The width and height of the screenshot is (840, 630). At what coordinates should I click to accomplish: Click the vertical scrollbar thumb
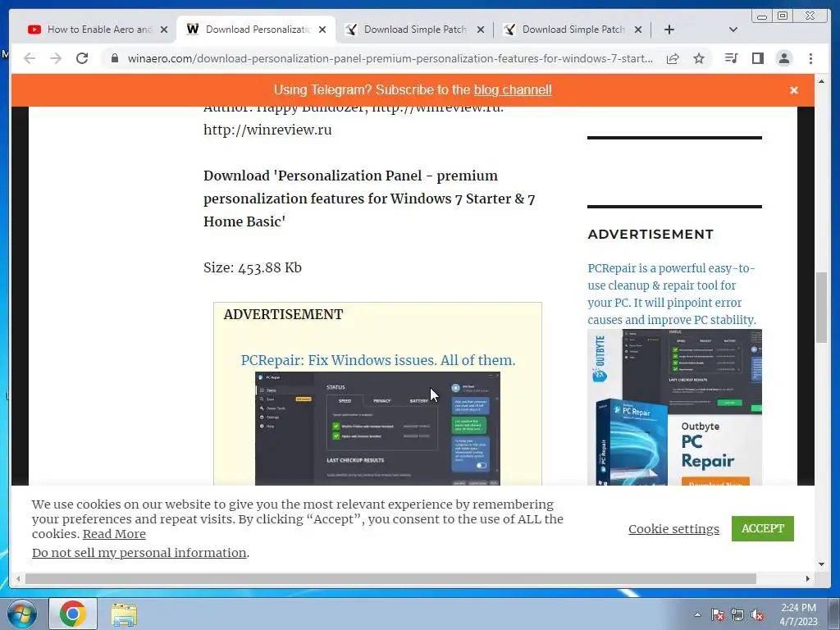pos(821,308)
